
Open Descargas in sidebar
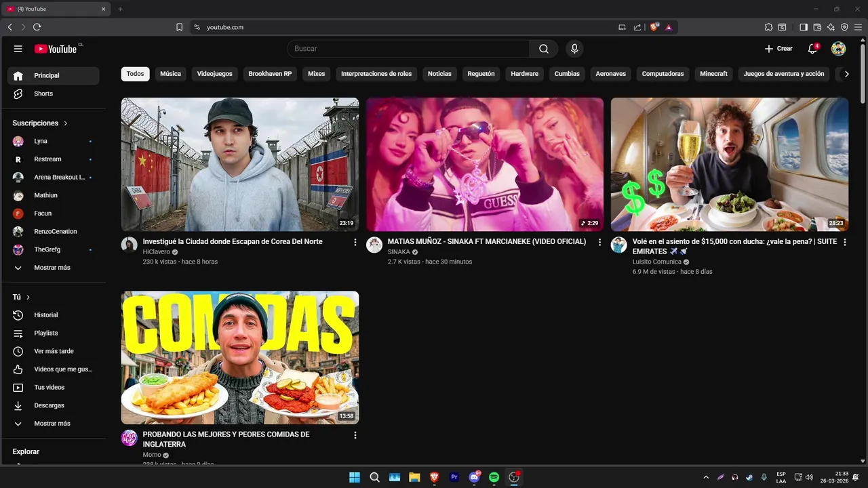[53, 405]
